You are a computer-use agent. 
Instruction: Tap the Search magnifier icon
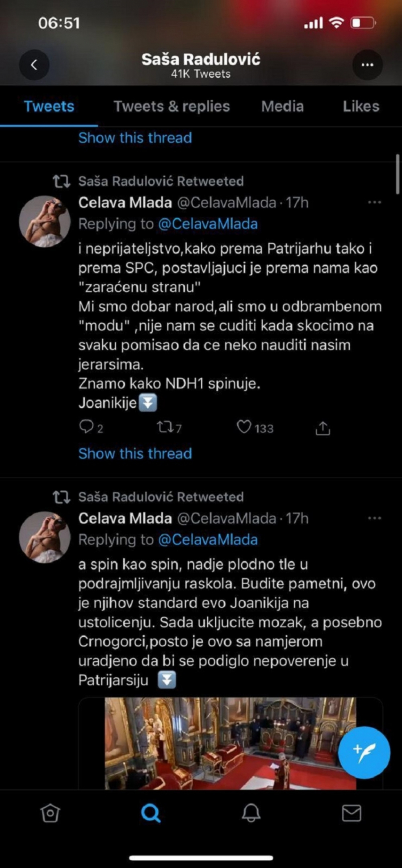coord(151,813)
